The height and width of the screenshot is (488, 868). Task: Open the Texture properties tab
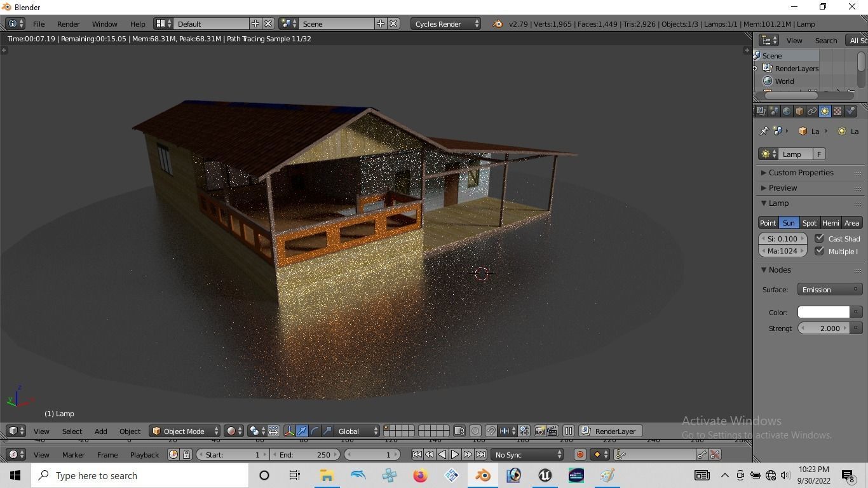pos(837,111)
